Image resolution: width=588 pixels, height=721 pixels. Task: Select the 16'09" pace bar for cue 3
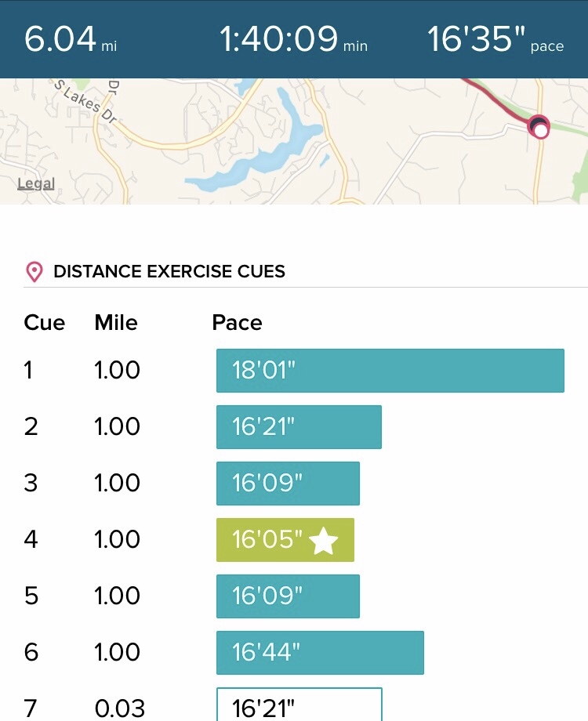[x=288, y=484]
